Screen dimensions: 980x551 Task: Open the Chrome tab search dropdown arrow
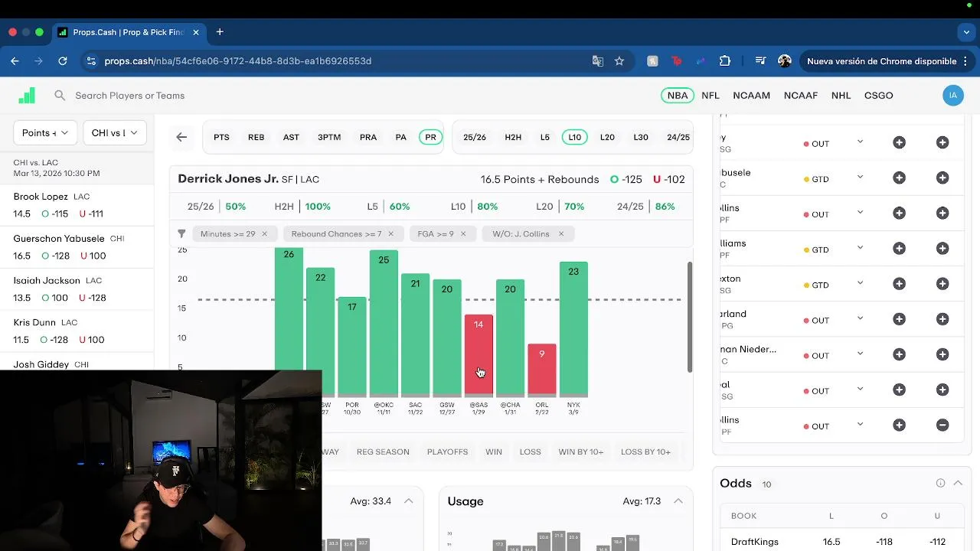pyautogui.click(x=966, y=32)
